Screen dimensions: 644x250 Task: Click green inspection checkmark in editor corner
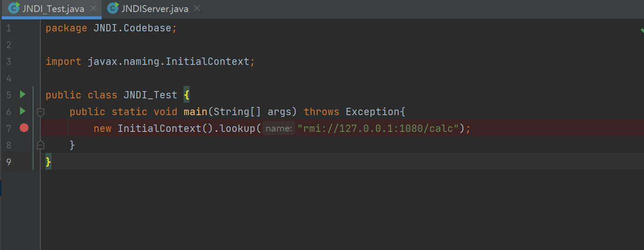pos(642,30)
